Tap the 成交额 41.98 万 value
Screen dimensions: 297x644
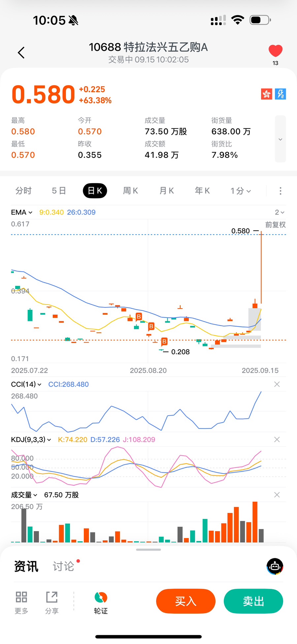[162, 155]
